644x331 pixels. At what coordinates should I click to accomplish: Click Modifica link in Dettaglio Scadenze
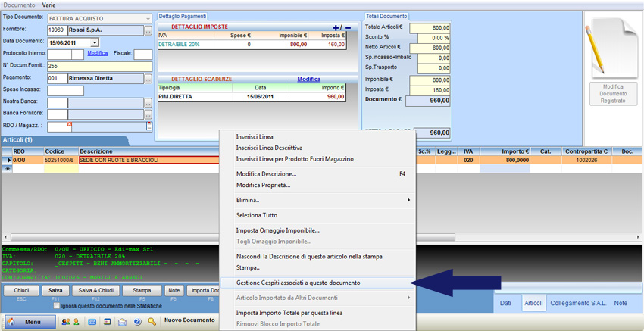pyautogui.click(x=308, y=79)
